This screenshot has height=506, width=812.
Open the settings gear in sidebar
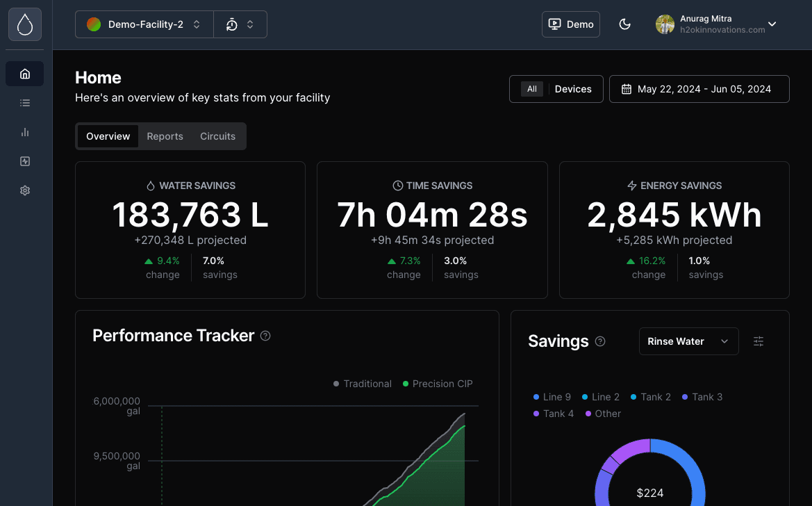(x=25, y=190)
